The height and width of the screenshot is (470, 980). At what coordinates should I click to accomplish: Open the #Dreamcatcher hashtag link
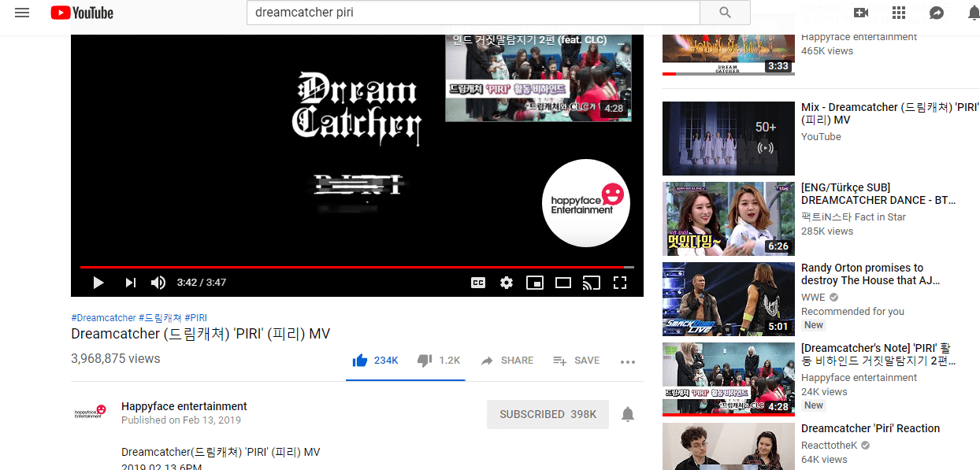[103, 318]
